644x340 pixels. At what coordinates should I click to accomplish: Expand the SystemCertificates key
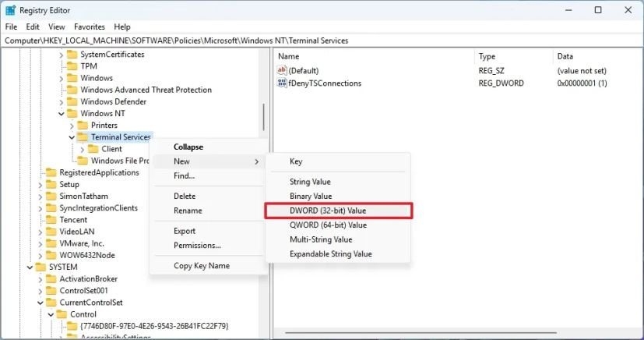click(62, 55)
